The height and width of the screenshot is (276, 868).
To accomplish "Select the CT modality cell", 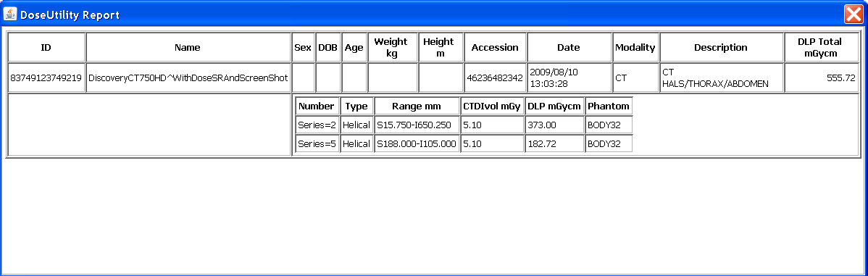I will click(x=635, y=78).
